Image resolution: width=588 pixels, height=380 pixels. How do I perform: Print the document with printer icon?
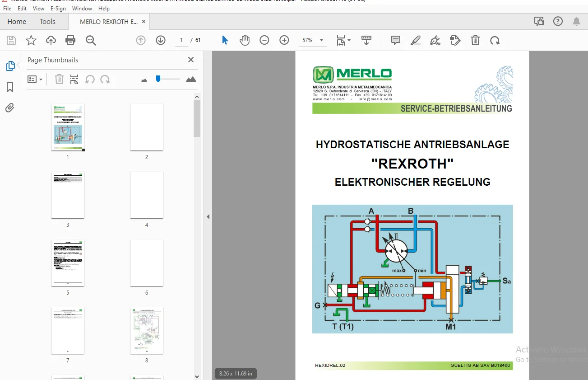coord(70,40)
